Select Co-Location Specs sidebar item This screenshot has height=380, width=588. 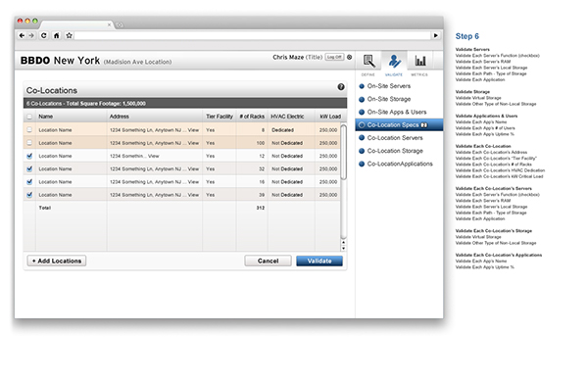point(399,124)
